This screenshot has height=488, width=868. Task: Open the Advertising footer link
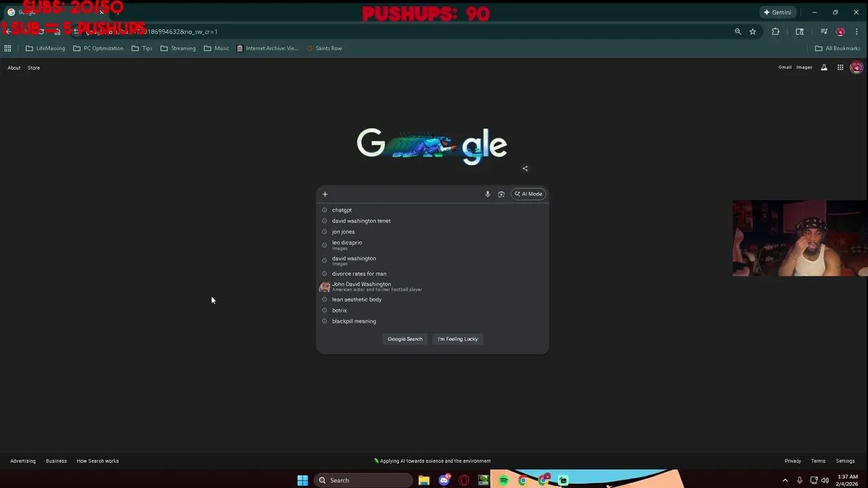(22, 461)
